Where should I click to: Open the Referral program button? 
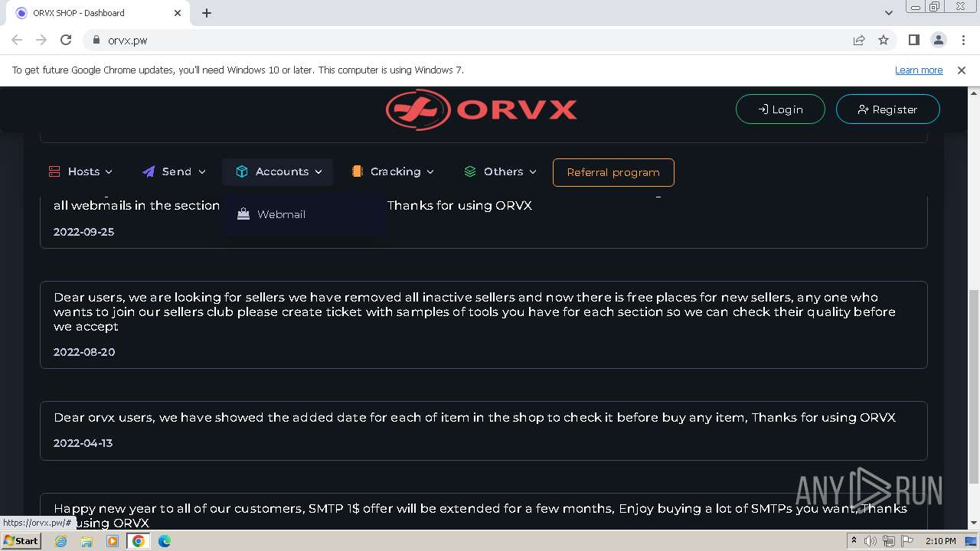[613, 172]
